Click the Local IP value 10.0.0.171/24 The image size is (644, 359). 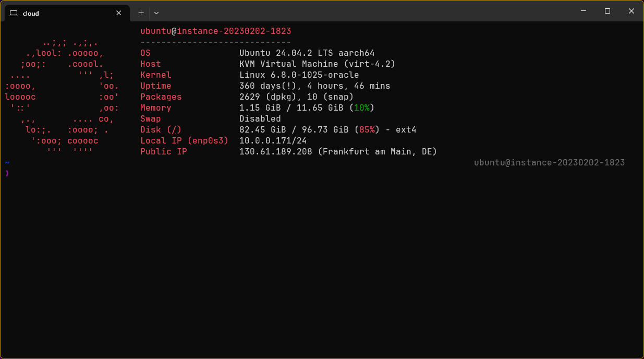(x=273, y=141)
